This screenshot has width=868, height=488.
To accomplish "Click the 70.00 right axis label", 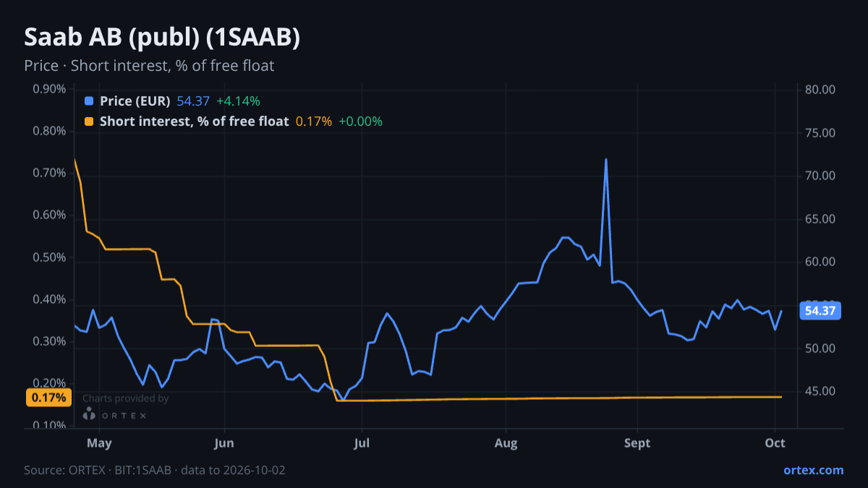I will tap(820, 176).
